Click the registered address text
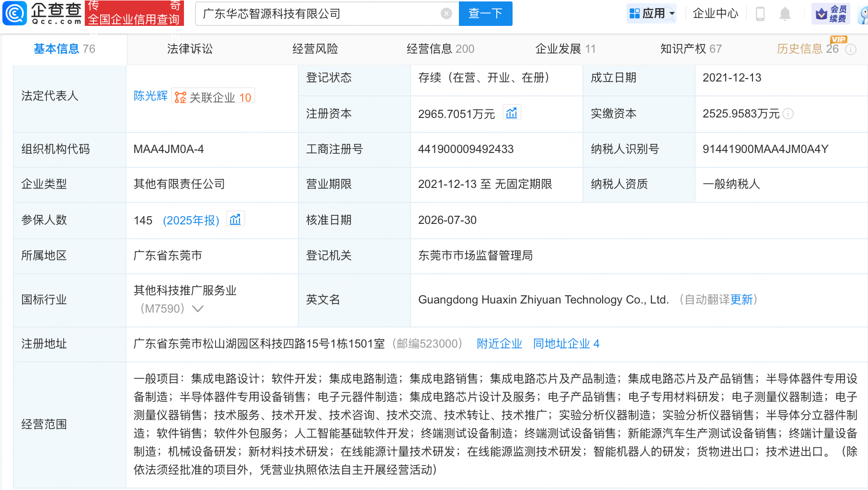 click(x=259, y=344)
